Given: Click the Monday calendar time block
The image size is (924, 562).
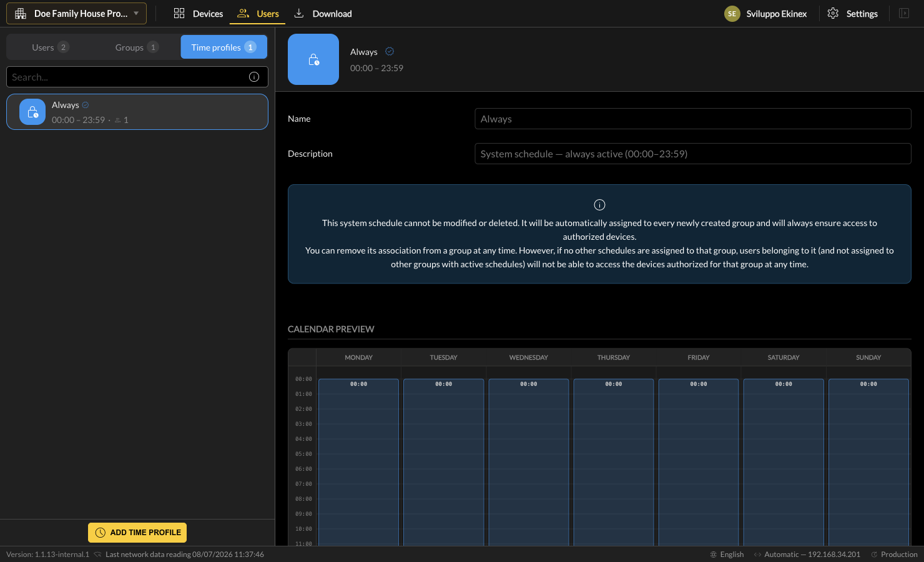Looking at the screenshot, I should [358, 462].
